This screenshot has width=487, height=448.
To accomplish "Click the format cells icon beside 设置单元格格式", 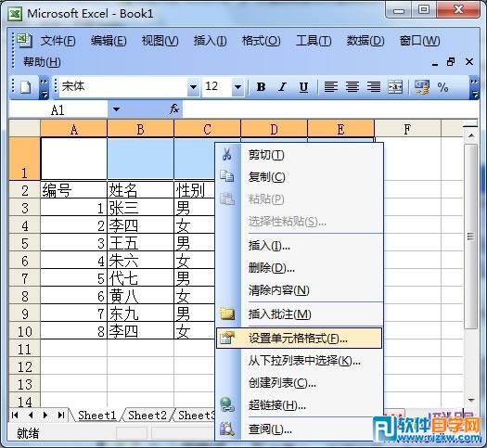I will click(x=227, y=338).
